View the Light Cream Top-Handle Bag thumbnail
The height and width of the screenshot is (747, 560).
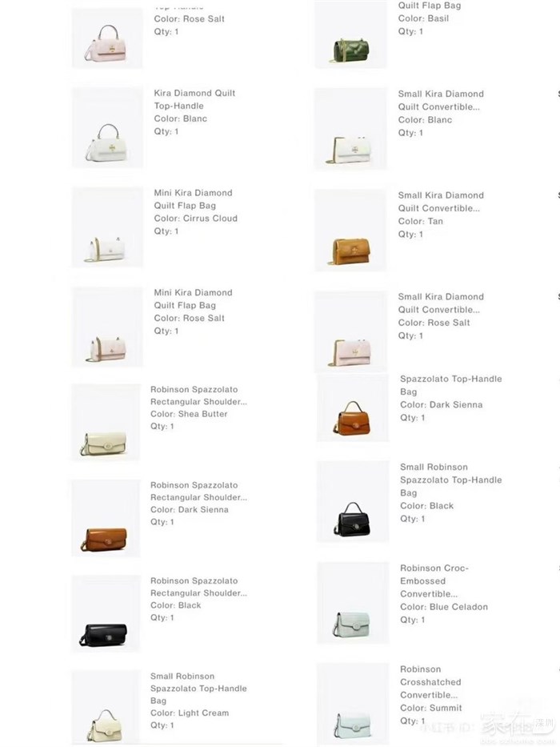(106, 708)
